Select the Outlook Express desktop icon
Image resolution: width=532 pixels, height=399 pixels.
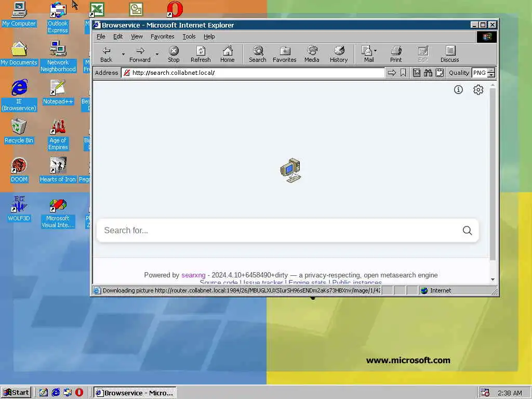coord(58,17)
